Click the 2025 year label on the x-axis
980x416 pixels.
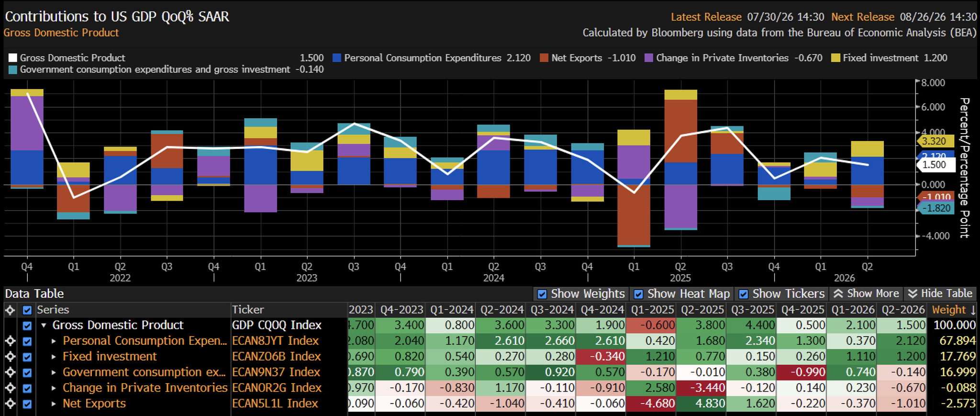(680, 278)
